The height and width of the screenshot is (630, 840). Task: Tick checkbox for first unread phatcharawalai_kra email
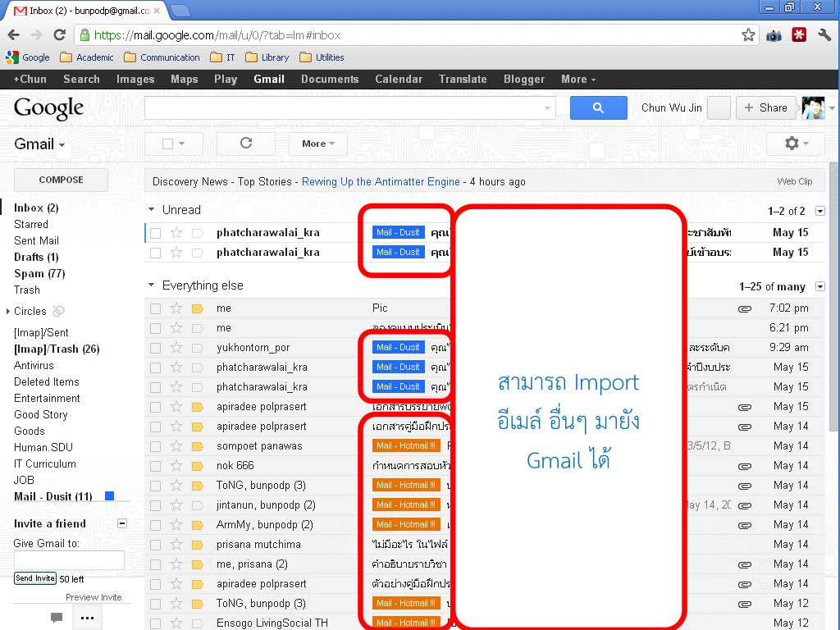click(155, 233)
